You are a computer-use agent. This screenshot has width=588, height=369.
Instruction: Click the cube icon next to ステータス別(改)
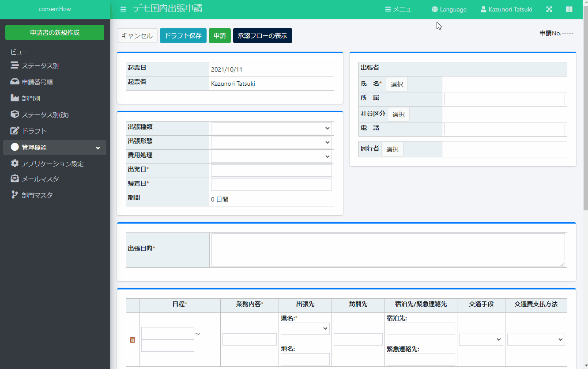15,114
